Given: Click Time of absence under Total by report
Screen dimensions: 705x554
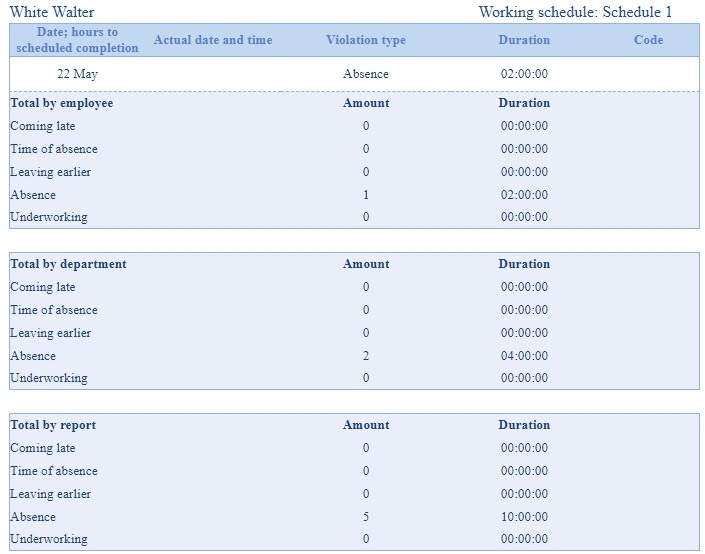Looking at the screenshot, I should tap(54, 471).
